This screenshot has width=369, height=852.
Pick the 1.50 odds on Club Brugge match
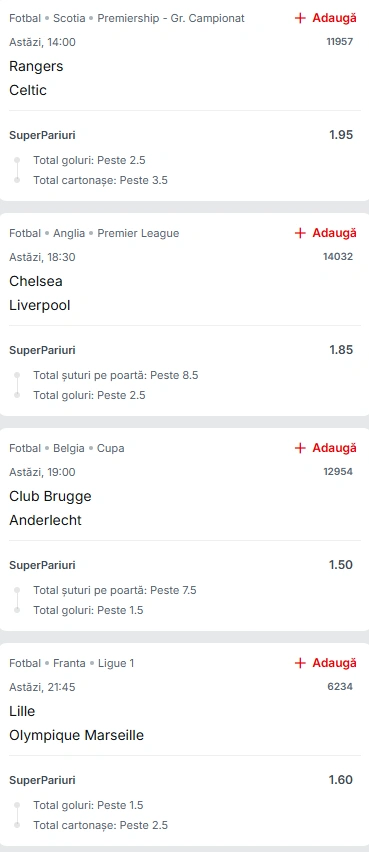click(341, 565)
